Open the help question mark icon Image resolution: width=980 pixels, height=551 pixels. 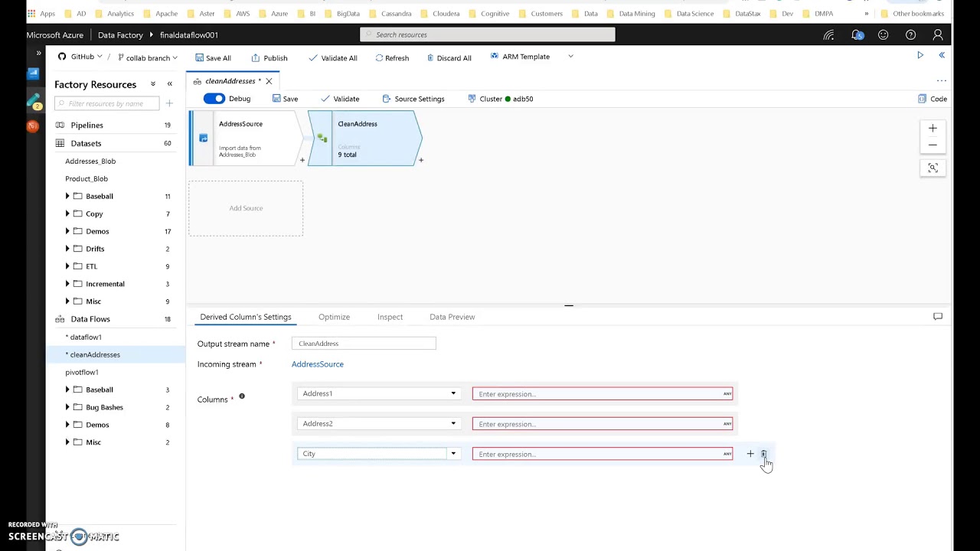coord(910,35)
